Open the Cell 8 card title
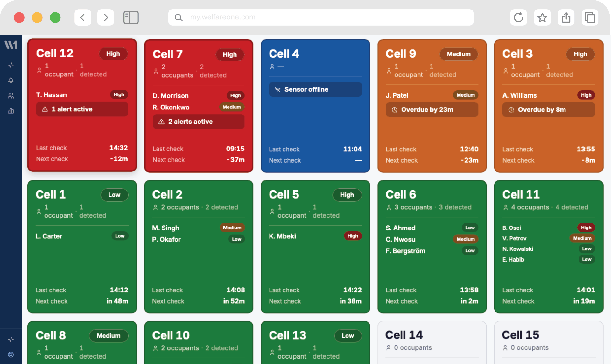Image resolution: width=611 pixels, height=364 pixels. pyautogui.click(x=51, y=335)
